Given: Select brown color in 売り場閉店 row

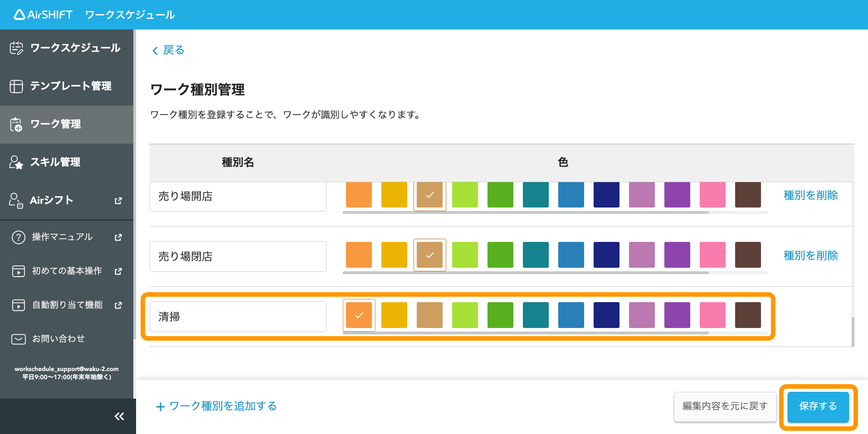Looking at the screenshot, I should (748, 255).
